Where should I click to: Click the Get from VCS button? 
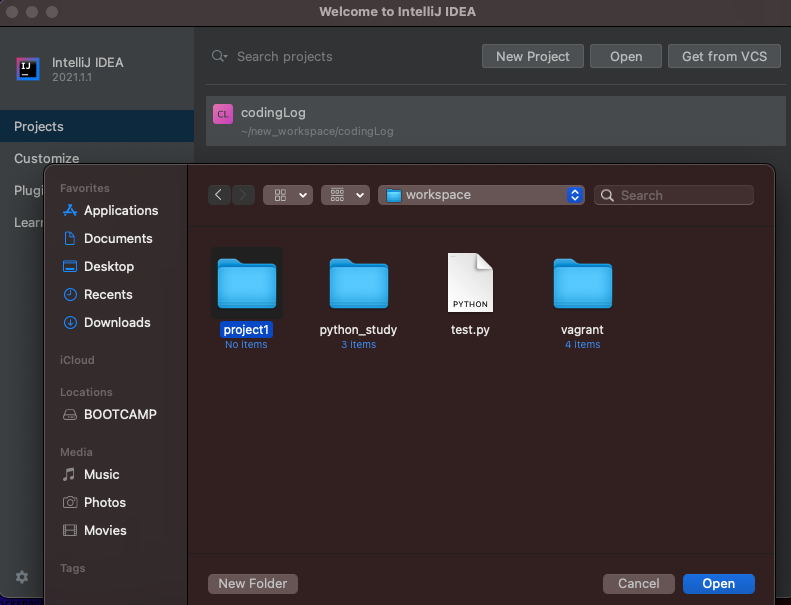(724, 56)
